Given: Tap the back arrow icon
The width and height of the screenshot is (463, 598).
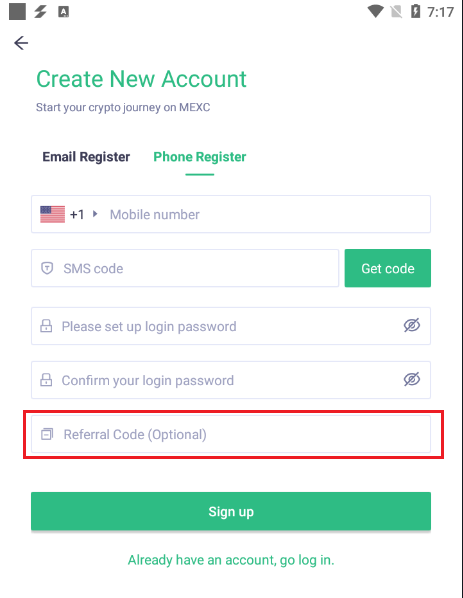Looking at the screenshot, I should pyautogui.click(x=21, y=43).
